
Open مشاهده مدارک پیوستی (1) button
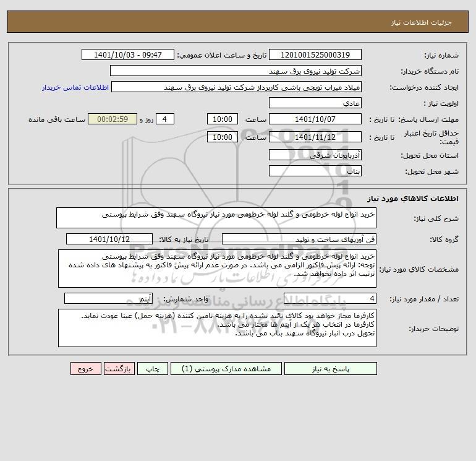[x=226, y=369]
